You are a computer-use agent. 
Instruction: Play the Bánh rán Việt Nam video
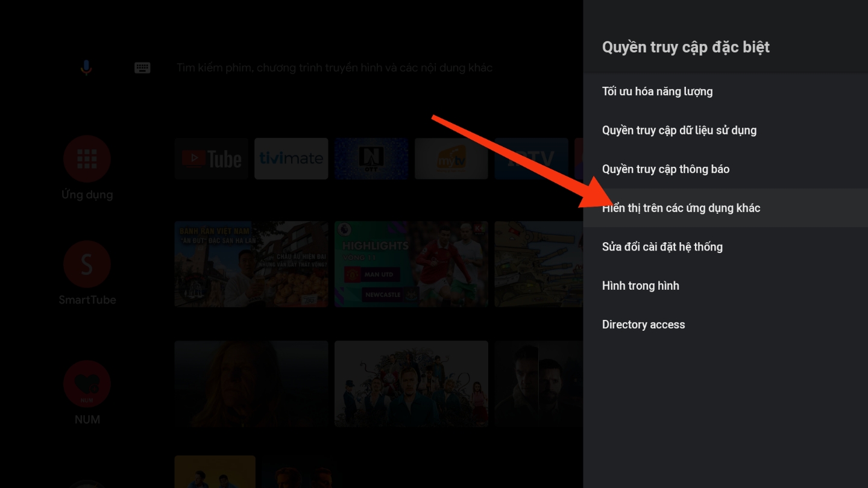click(251, 264)
